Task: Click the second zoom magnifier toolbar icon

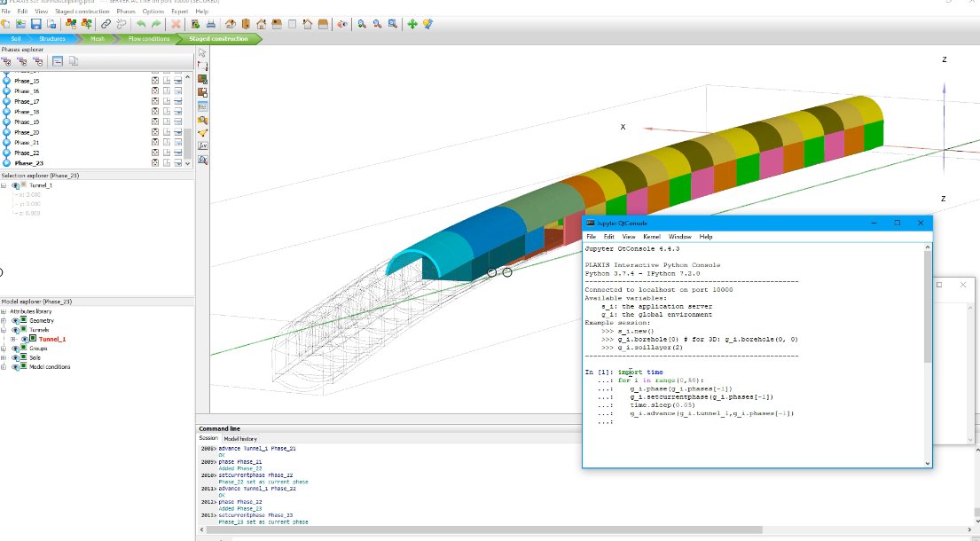Action: click(378, 24)
